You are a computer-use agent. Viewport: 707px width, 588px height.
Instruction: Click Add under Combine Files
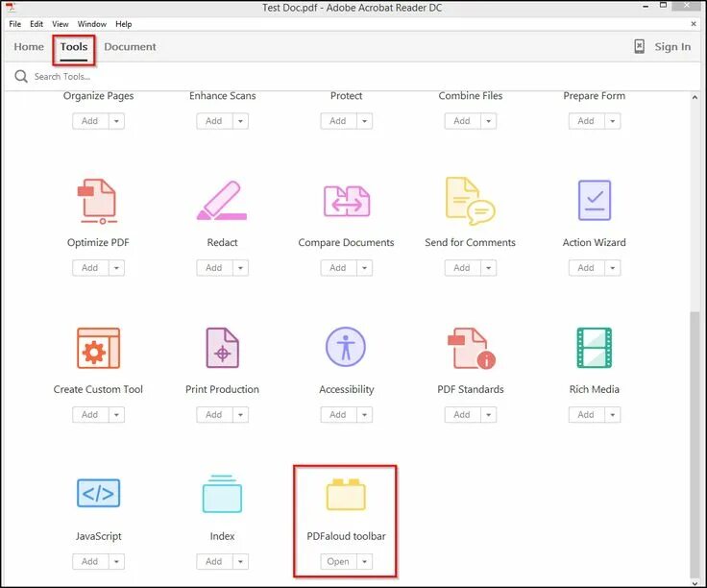(462, 121)
